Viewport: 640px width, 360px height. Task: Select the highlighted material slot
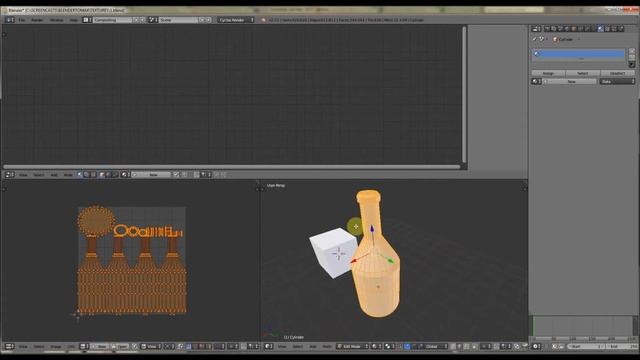(578, 53)
